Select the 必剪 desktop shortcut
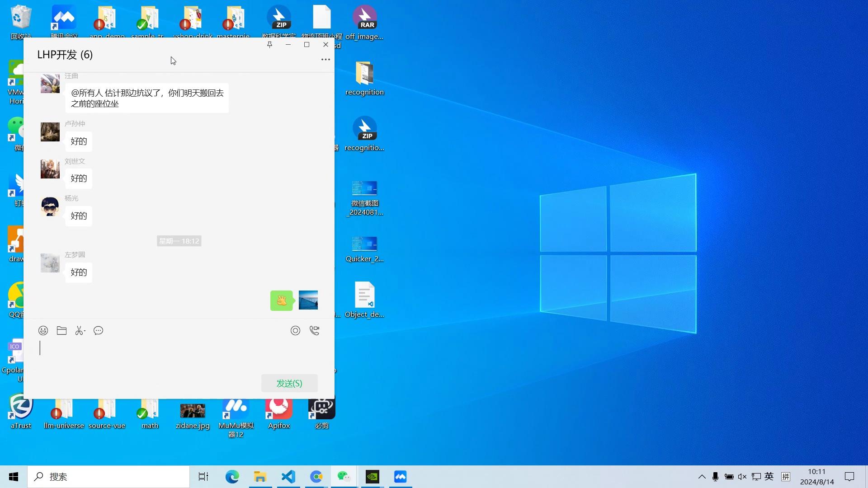868x488 pixels. [x=321, y=414]
